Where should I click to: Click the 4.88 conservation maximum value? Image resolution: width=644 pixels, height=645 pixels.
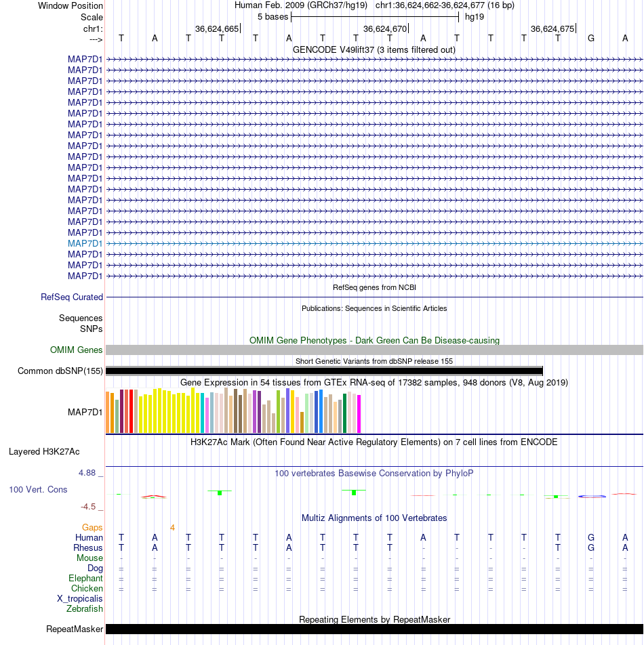[87, 473]
